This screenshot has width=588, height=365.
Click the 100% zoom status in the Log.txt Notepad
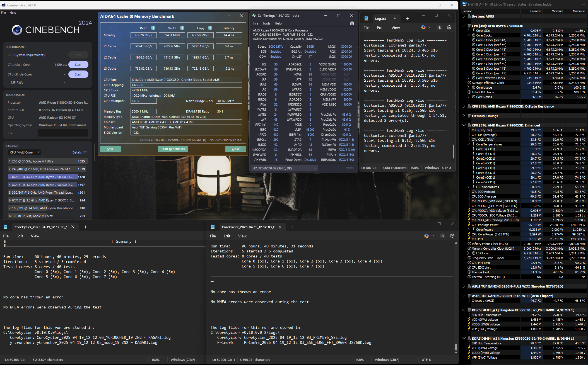coord(415,168)
